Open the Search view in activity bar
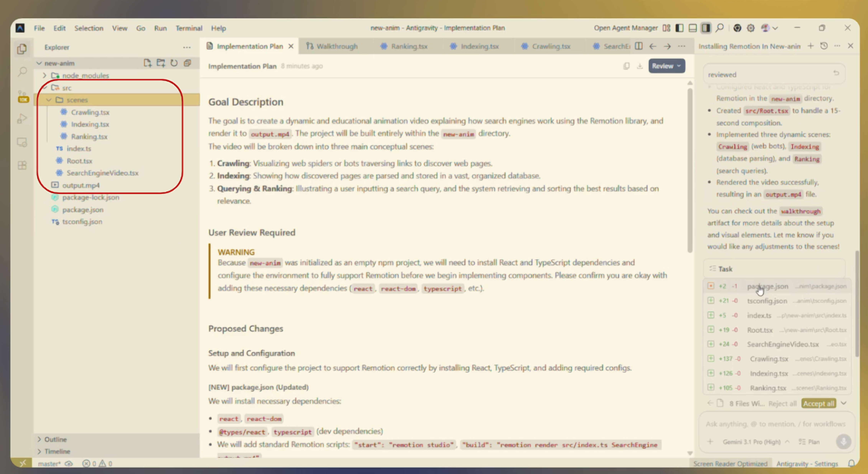Screen dimensions: 868x474 tap(22, 71)
